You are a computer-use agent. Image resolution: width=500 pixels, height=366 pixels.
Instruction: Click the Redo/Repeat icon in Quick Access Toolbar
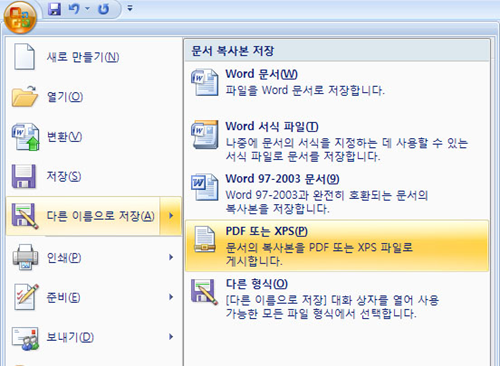[x=104, y=9]
